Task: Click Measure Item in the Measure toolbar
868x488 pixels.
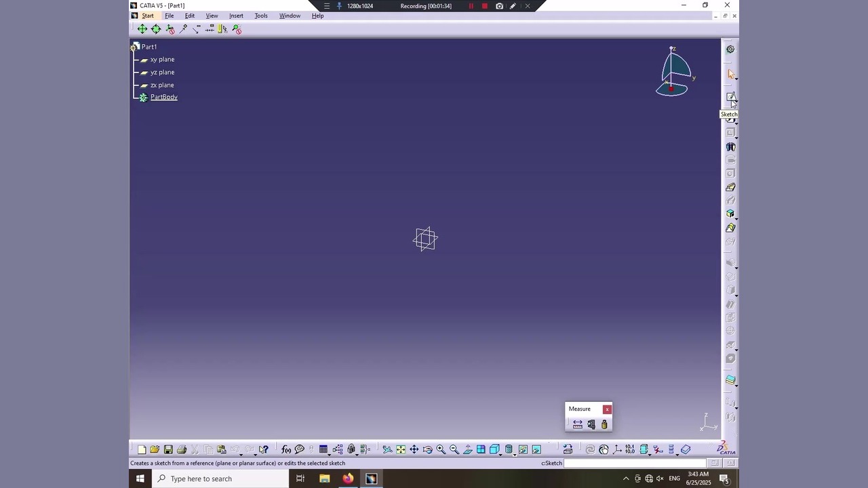Action: coord(591,424)
